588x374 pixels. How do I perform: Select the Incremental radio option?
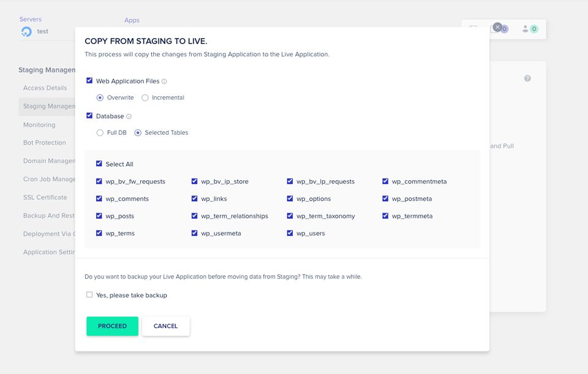145,97
